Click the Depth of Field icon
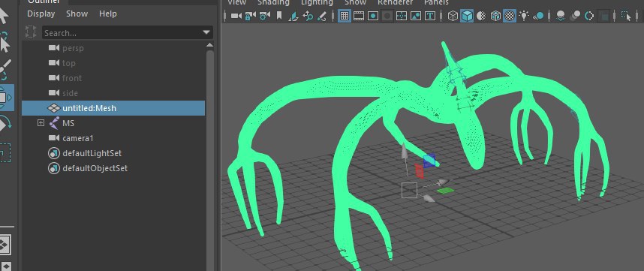This screenshot has width=644, height=271. click(603, 16)
